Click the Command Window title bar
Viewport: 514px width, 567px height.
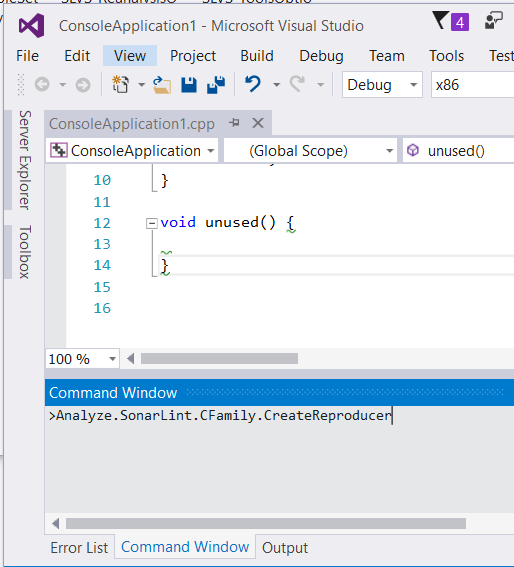[x=279, y=393]
